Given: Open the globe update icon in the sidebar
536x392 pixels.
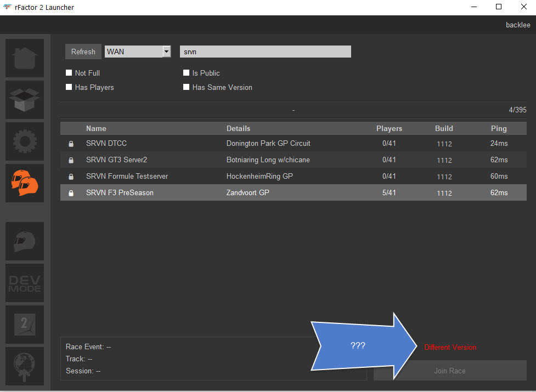Looking at the screenshot, I should (x=25, y=366).
